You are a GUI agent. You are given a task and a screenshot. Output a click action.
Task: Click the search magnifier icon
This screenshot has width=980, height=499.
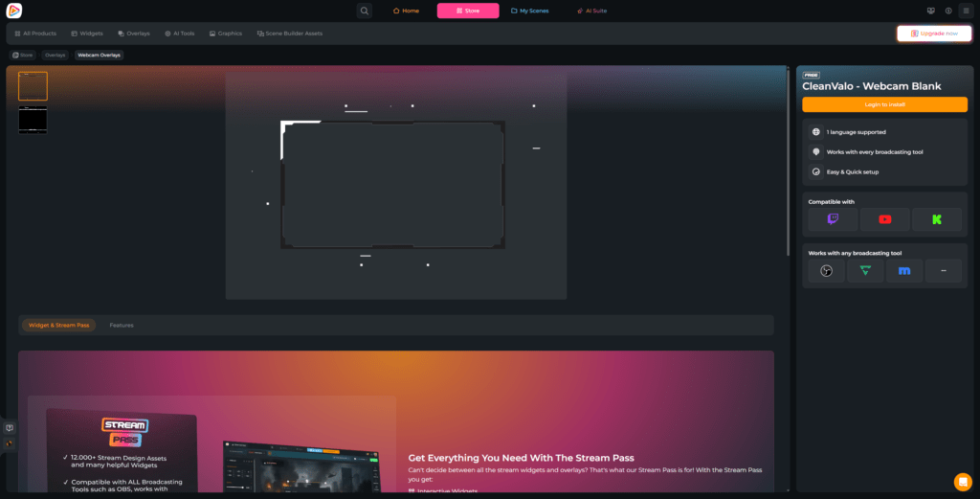pos(365,11)
